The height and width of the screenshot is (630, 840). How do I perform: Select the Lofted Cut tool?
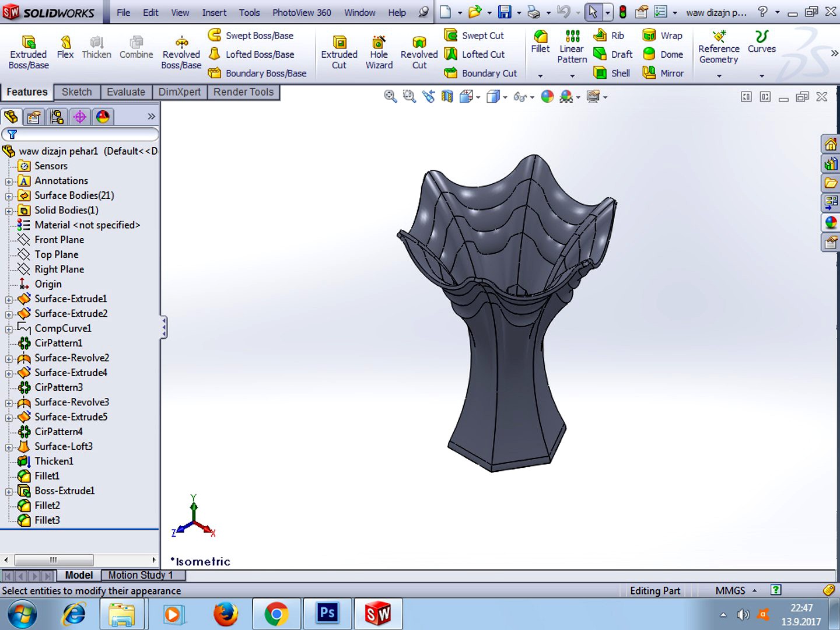[475, 54]
